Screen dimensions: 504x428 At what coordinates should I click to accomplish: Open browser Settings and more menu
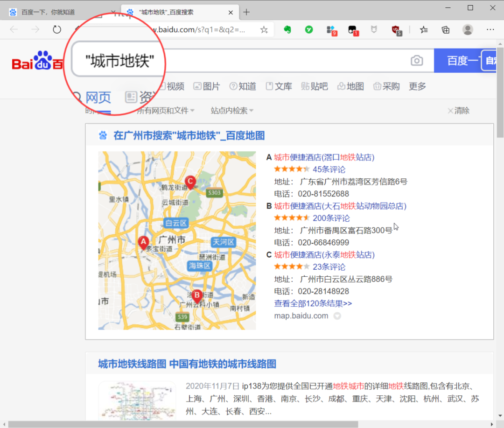coord(490,29)
